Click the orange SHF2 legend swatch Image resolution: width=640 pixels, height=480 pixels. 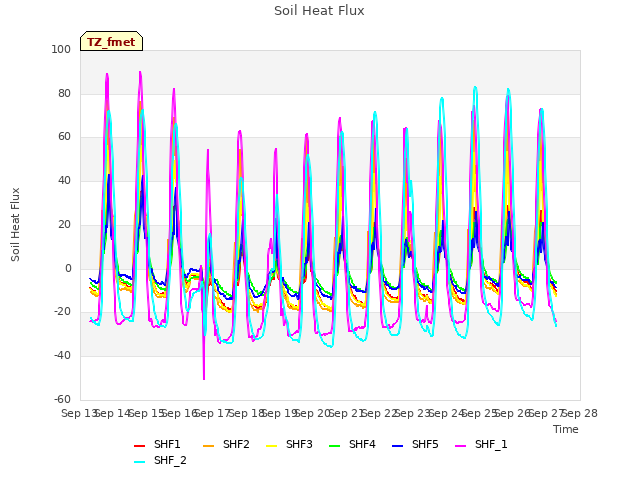209,446
